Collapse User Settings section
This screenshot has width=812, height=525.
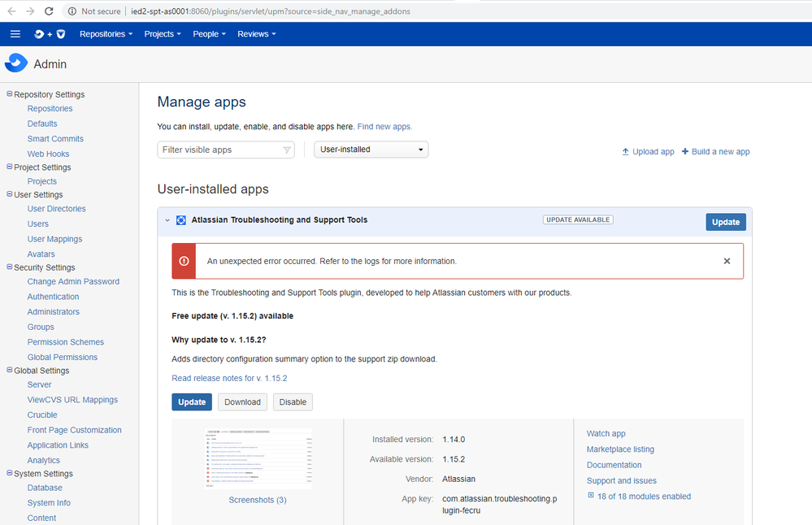tap(9, 194)
